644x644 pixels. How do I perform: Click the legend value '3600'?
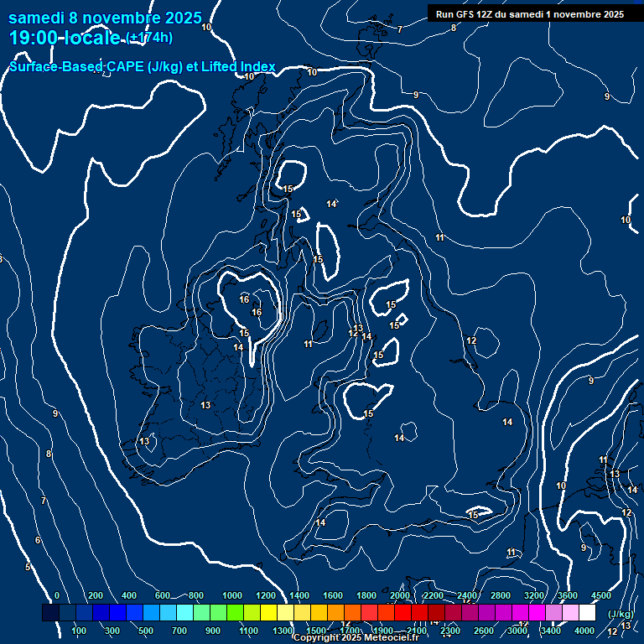click(x=568, y=595)
